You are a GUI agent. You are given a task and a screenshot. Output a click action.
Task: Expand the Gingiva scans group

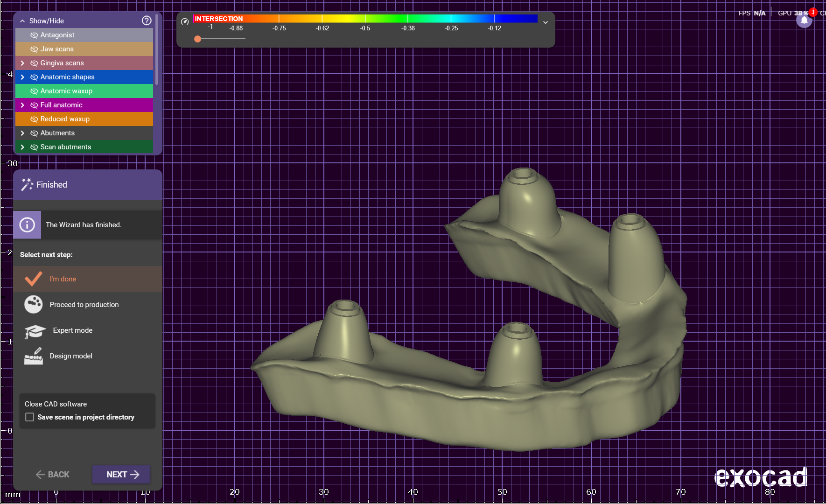click(22, 63)
